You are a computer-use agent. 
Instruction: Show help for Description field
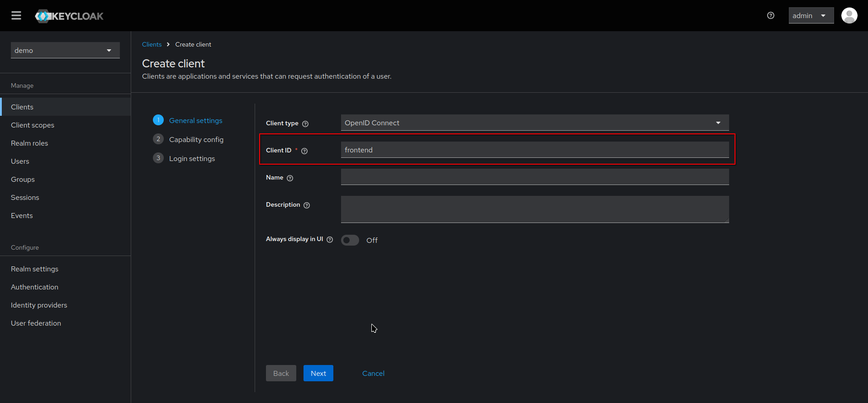click(x=307, y=205)
